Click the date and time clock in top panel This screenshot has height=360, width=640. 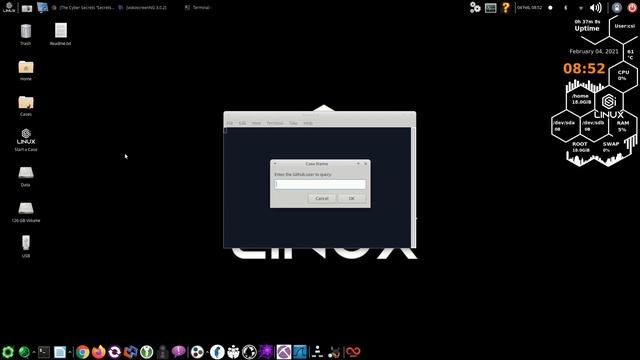tap(529, 7)
